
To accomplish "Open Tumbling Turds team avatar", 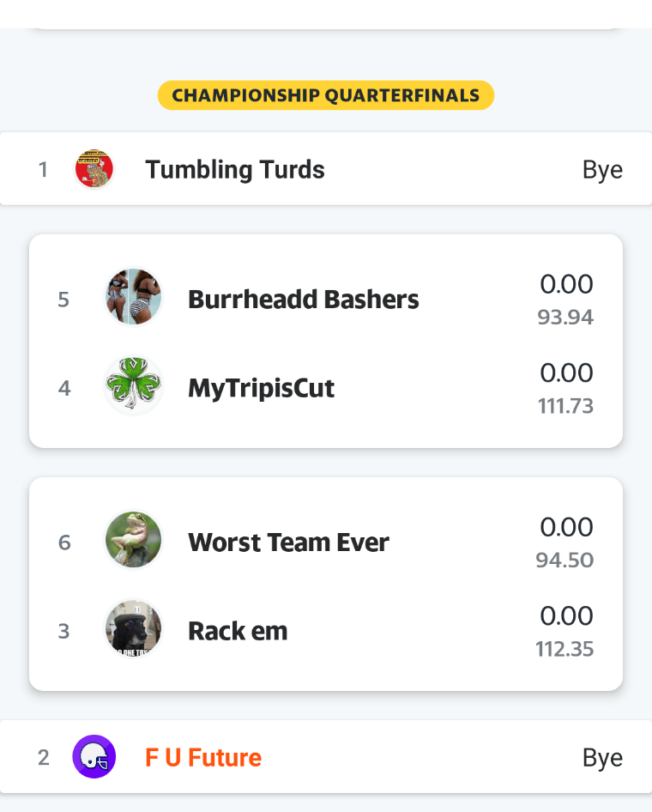I will (x=94, y=169).
